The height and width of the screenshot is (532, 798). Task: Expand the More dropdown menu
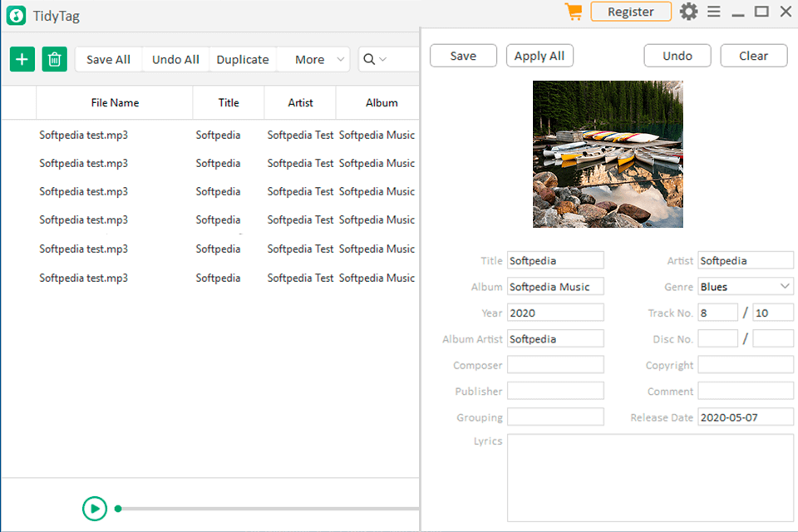pos(319,59)
